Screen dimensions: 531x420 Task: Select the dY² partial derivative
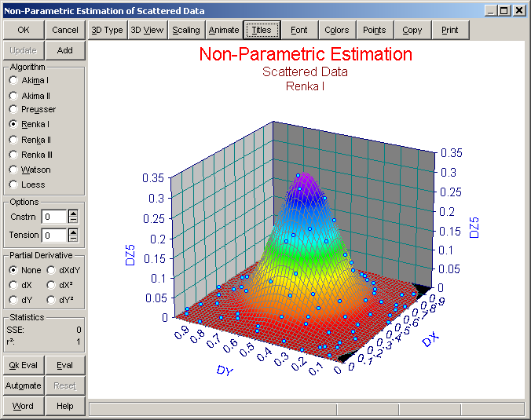click(x=60, y=300)
